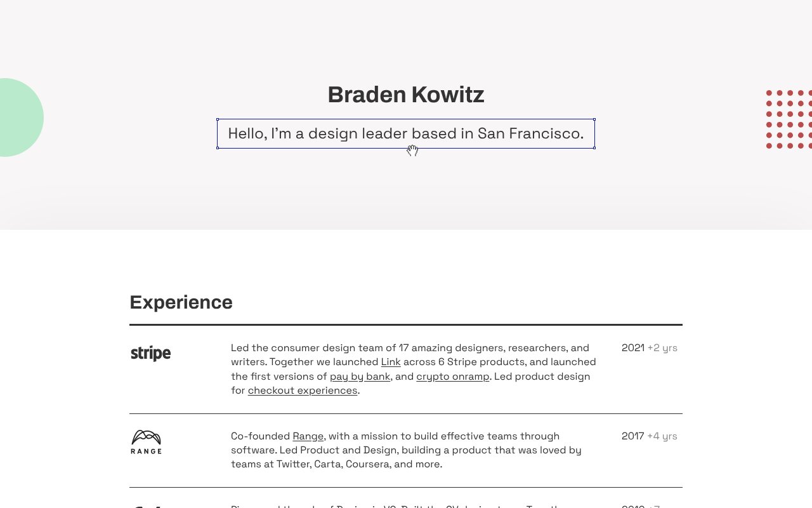Click the Range mountain logo
The height and width of the screenshot is (508, 812).
click(x=146, y=437)
